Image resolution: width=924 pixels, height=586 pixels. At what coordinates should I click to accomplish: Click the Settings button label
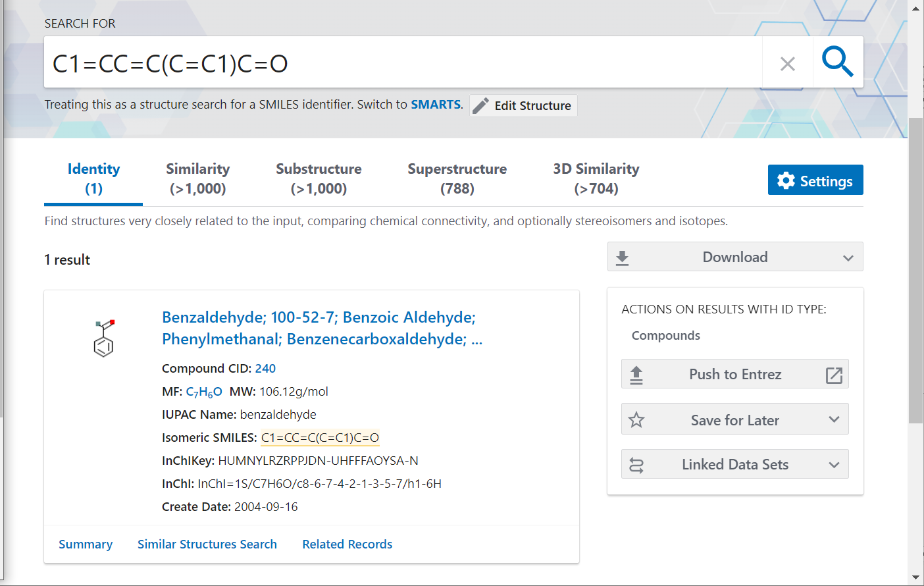pyautogui.click(x=826, y=181)
